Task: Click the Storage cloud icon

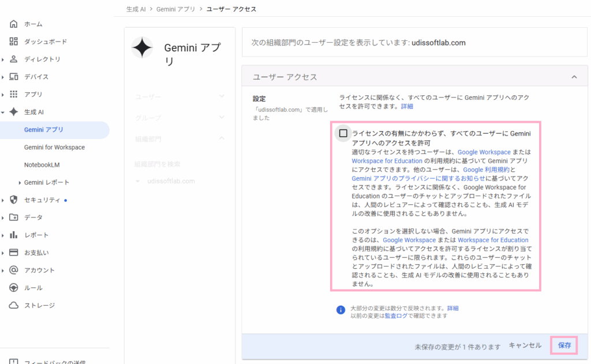Action: (14, 305)
